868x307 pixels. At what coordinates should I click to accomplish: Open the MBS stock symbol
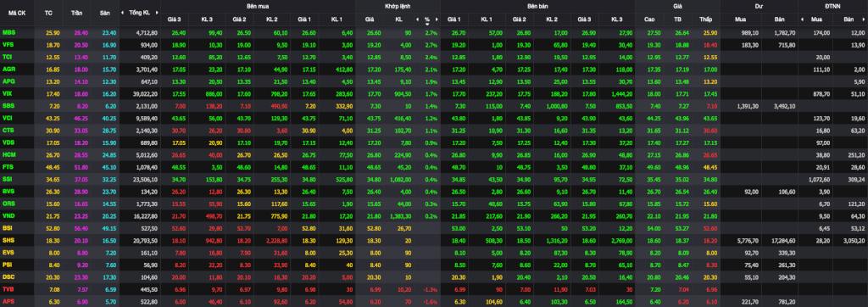(8, 33)
